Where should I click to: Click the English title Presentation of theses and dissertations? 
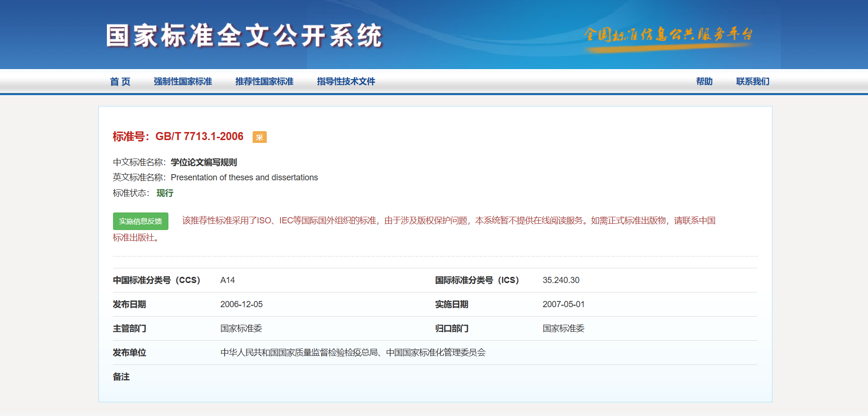pyautogui.click(x=244, y=177)
